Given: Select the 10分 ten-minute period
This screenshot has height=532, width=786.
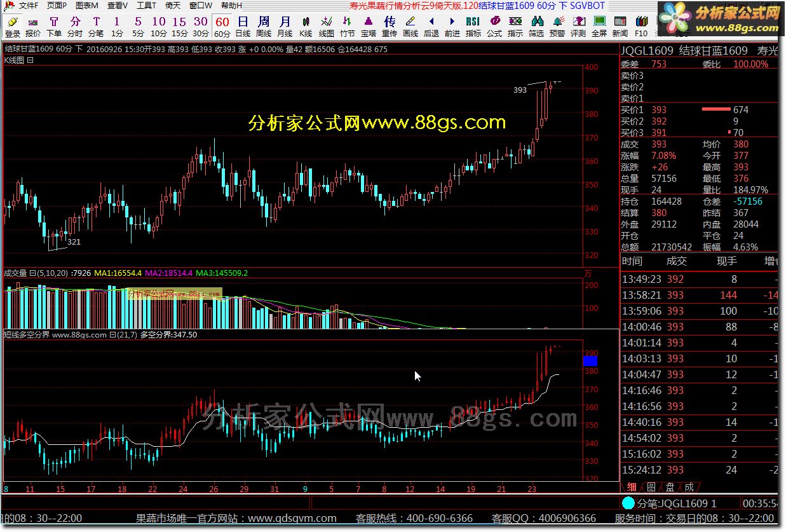Looking at the screenshot, I should pyautogui.click(x=159, y=27).
